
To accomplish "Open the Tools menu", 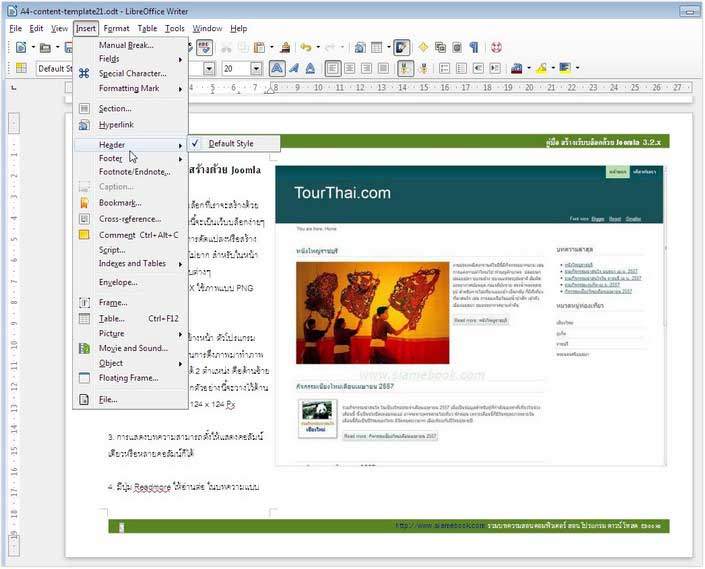I will 174,28.
